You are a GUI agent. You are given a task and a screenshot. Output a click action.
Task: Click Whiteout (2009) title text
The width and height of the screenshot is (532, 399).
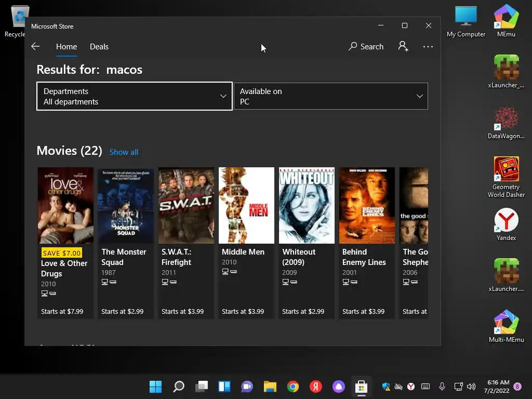click(x=299, y=257)
